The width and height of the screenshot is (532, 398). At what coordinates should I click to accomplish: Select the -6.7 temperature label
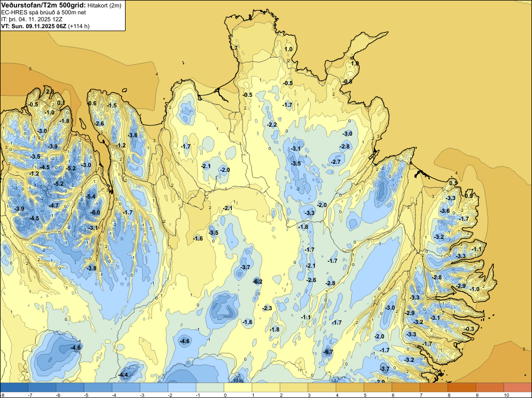tap(328, 352)
